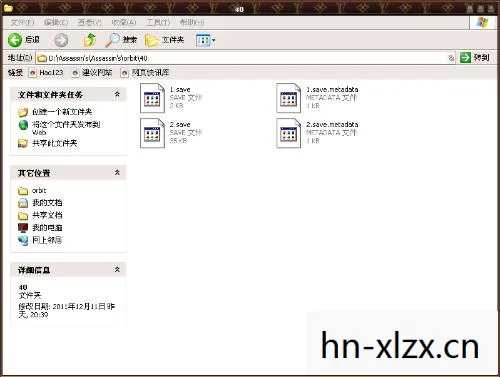
Task: Open the Views layout button
Action: pyautogui.click(x=203, y=40)
